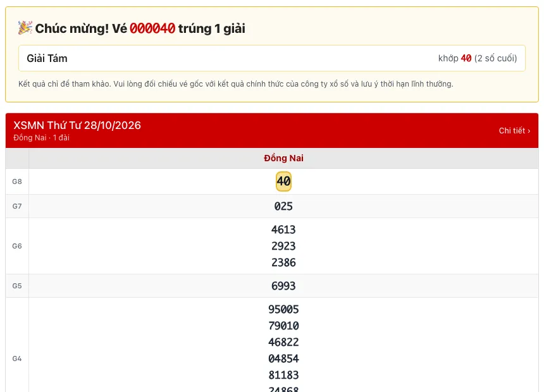Image resolution: width=544 pixels, height=392 pixels.
Task: Click the highlighted G8 number 40
Action: [283, 181]
